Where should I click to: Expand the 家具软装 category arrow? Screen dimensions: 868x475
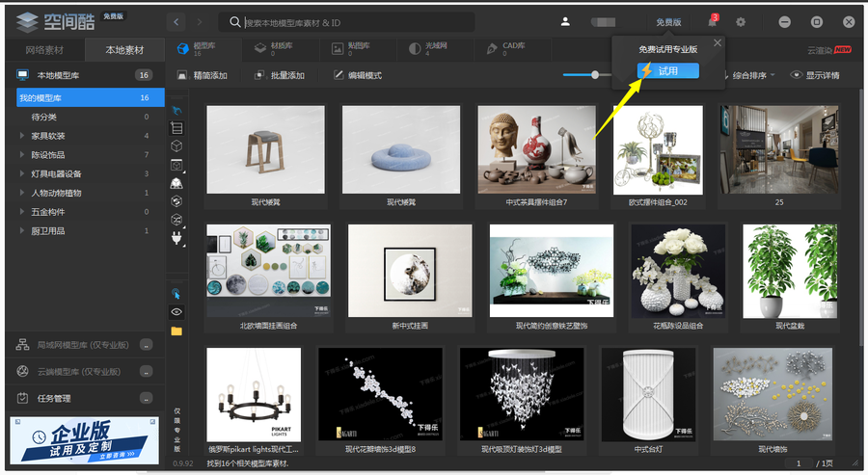[x=21, y=136]
